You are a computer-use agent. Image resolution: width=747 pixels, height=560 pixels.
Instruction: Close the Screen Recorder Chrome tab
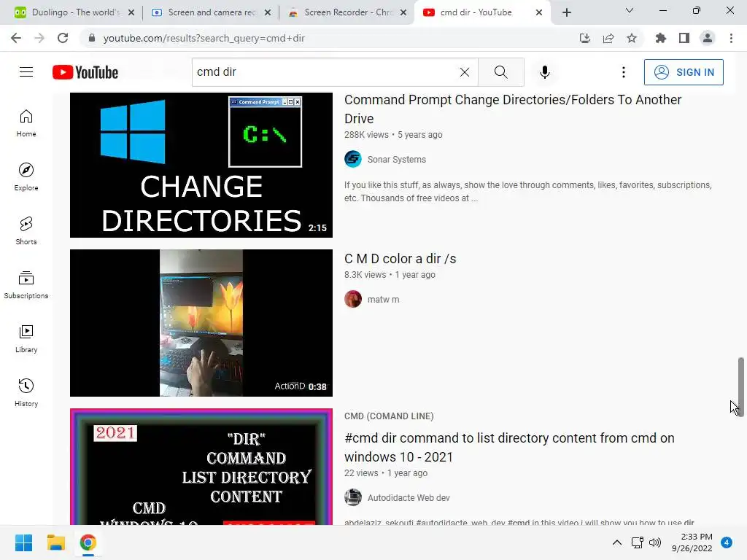(403, 12)
